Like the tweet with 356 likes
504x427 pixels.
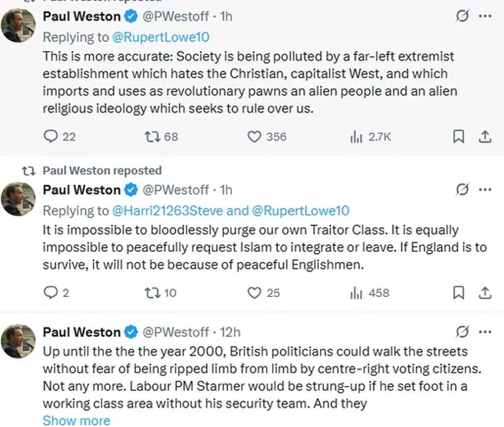click(254, 136)
